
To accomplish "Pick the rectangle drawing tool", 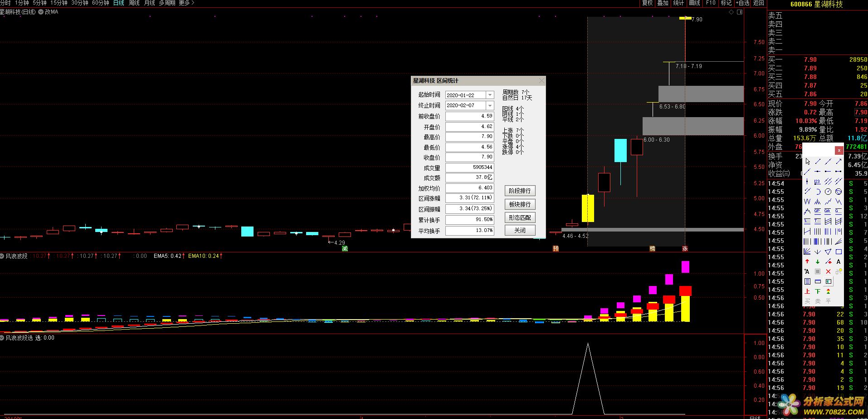I will [839, 251].
